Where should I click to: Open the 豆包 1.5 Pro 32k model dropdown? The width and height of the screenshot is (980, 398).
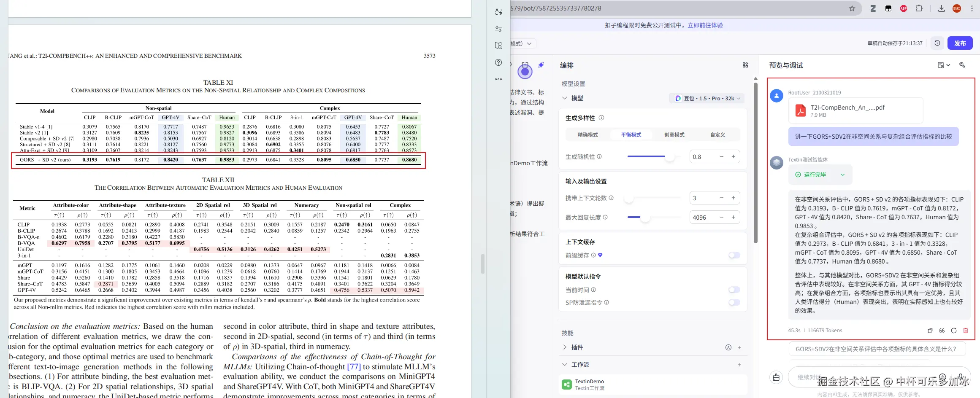(707, 98)
